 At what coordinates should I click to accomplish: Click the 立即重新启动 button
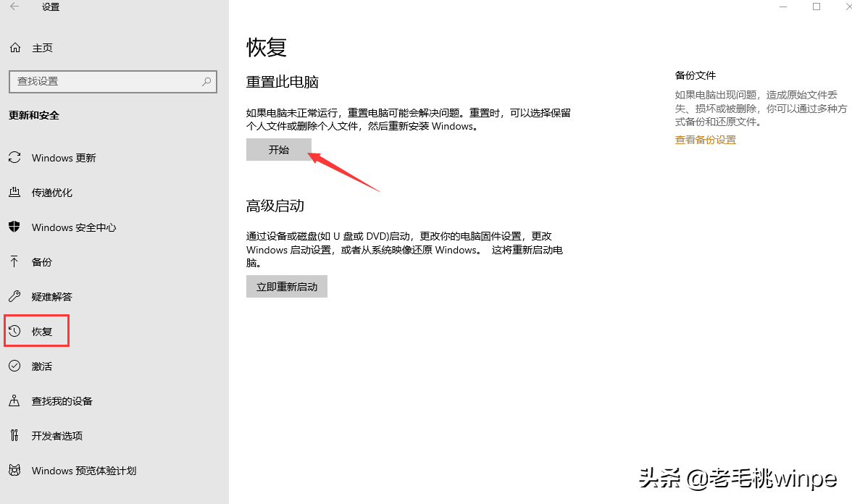287,286
